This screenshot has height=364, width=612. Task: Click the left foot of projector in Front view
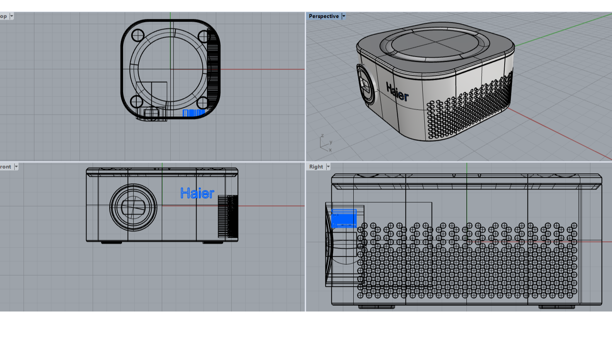tap(112, 242)
